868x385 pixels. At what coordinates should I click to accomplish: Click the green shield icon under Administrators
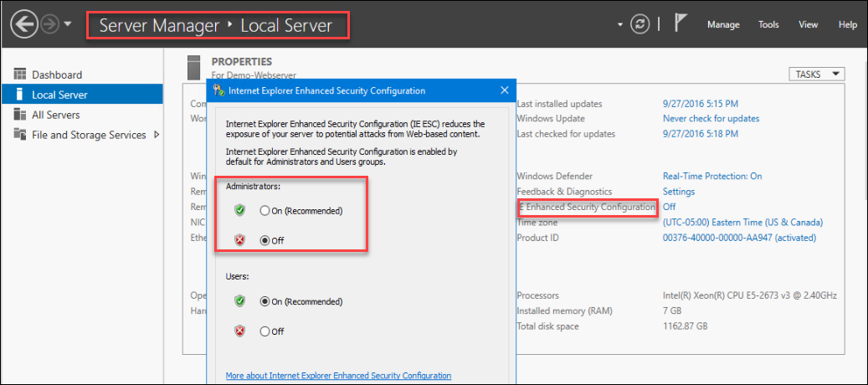[x=239, y=210]
